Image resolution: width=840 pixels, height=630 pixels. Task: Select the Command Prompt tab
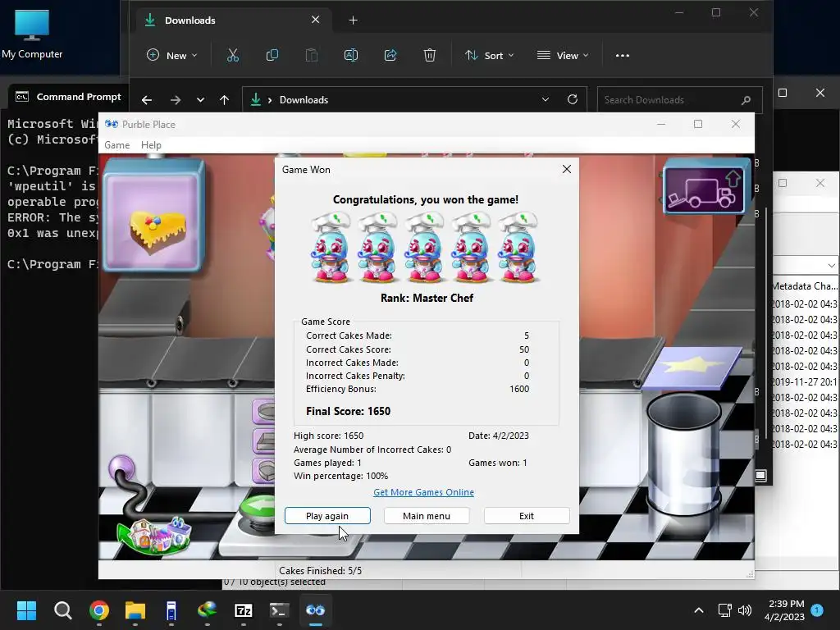[x=69, y=97]
